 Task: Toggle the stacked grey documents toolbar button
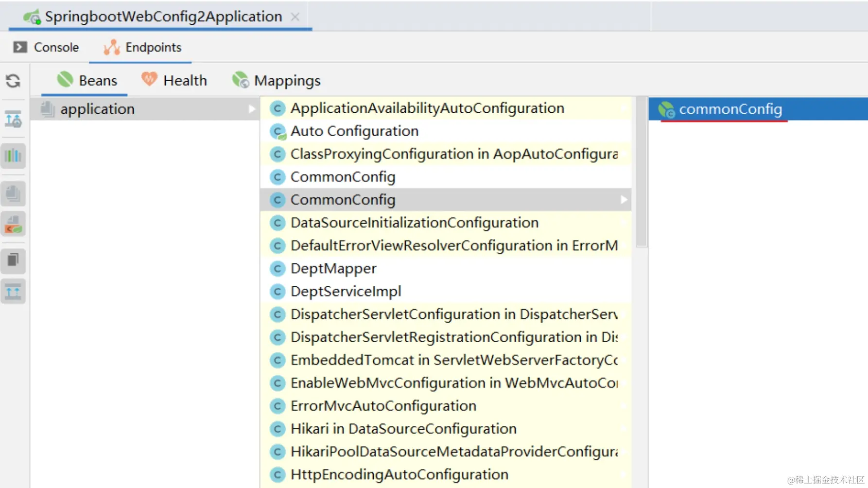[x=13, y=194]
